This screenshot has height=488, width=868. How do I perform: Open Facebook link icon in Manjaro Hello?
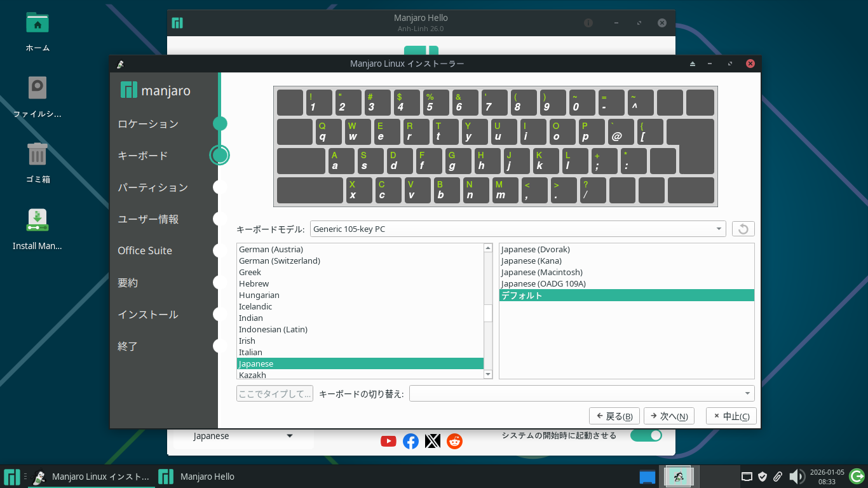pos(411,441)
